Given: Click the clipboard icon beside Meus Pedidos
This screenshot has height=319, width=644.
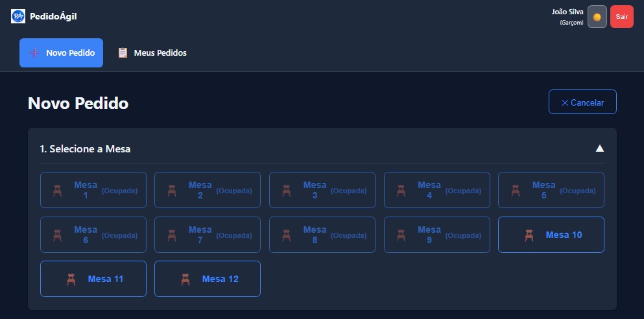Looking at the screenshot, I should click(123, 53).
